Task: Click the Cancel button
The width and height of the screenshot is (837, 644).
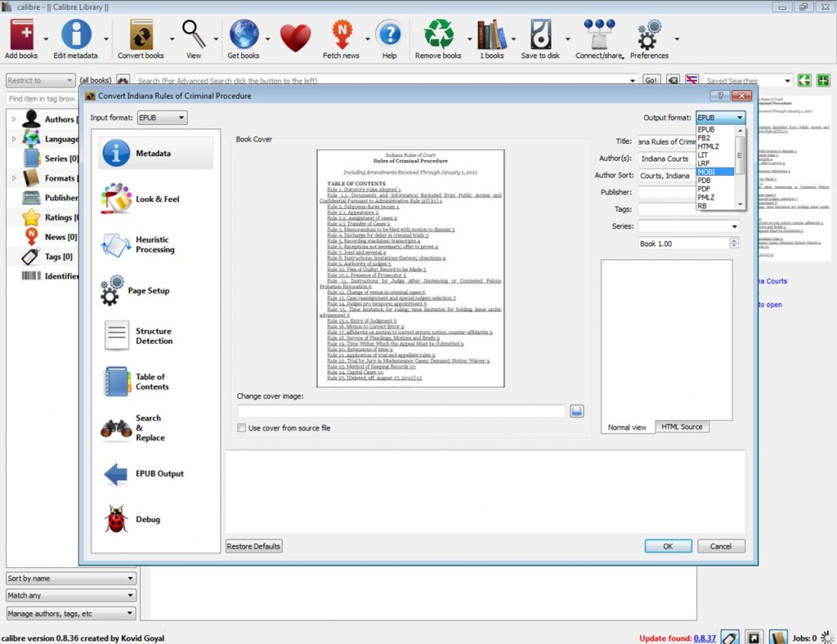Action: 721,547
